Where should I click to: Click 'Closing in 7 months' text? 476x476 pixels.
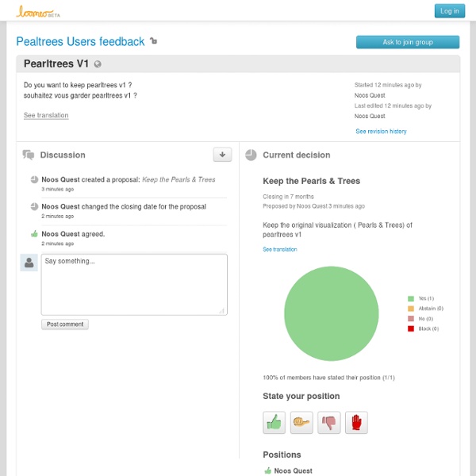[288, 197]
